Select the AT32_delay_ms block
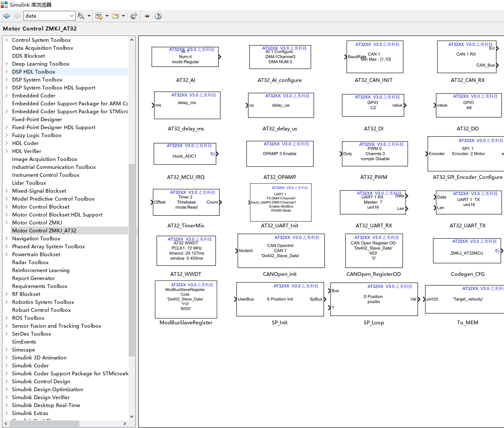The image size is (504, 428). click(187, 105)
